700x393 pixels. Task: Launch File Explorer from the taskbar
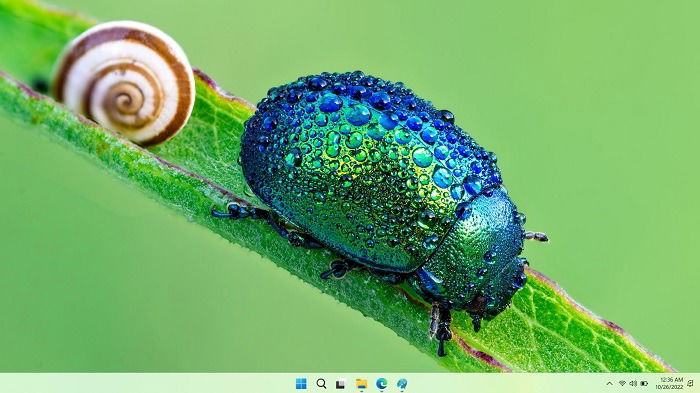point(361,384)
